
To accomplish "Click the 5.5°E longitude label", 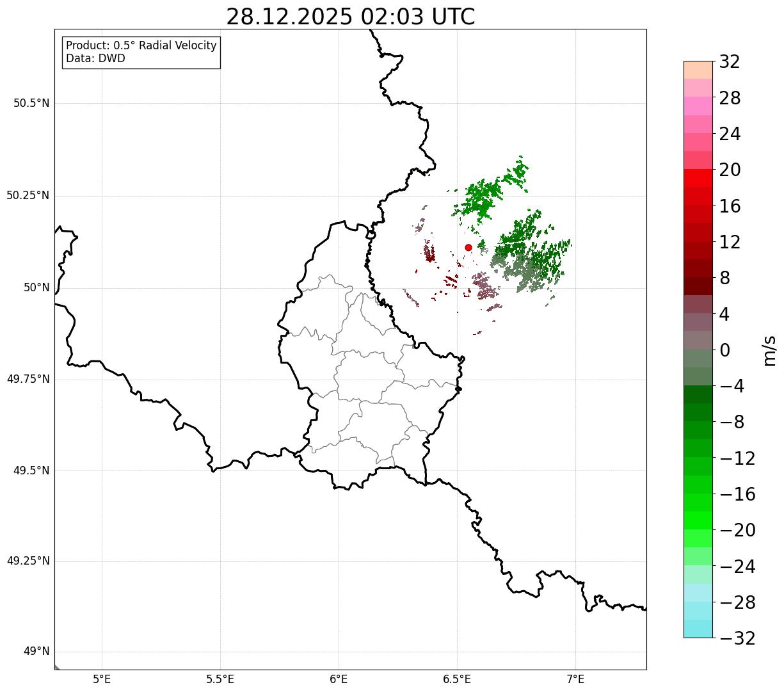I will [221, 679].
